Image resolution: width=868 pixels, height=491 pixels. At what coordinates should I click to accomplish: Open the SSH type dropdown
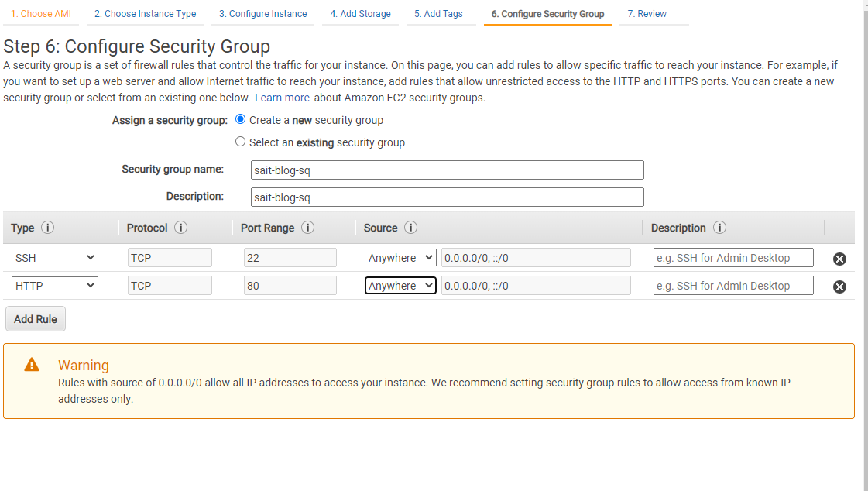pyautogui.click(x=55, y=257)
